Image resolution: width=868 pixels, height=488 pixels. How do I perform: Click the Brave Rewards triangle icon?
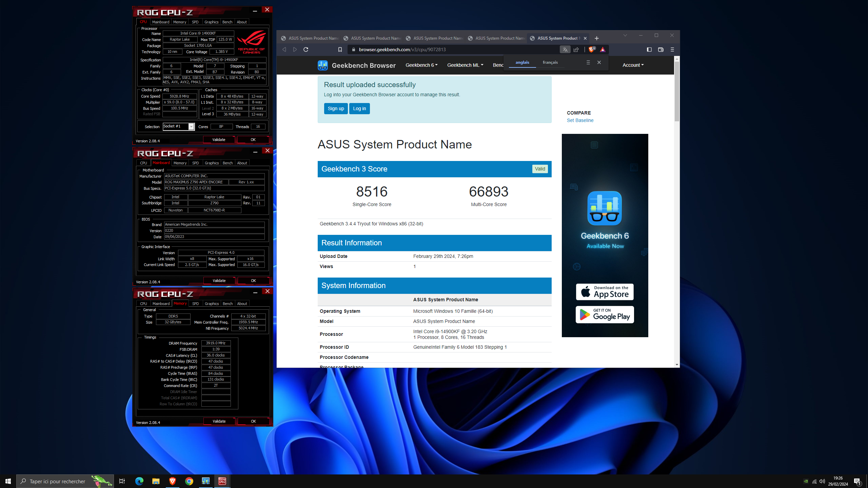tap(603, 49)
